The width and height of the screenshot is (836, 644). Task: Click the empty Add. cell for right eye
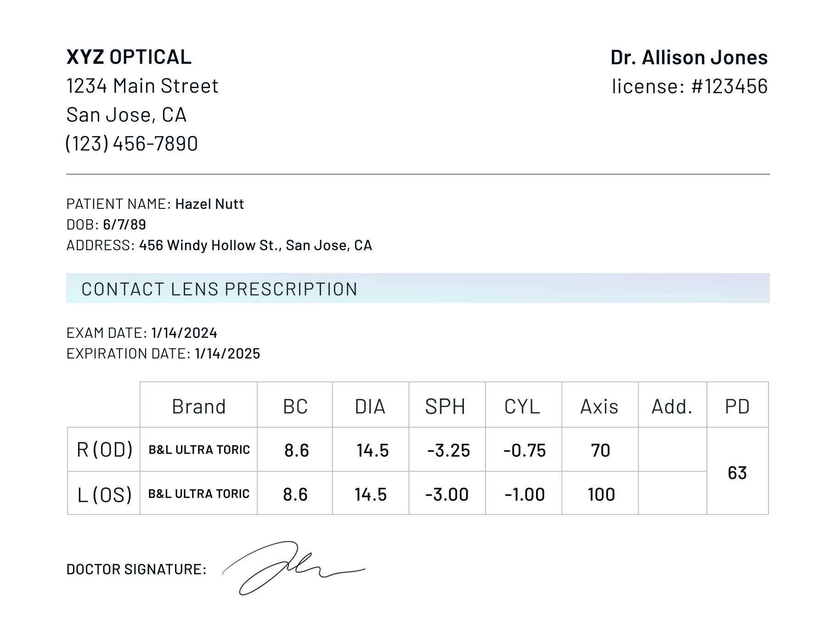pos(672,449)
